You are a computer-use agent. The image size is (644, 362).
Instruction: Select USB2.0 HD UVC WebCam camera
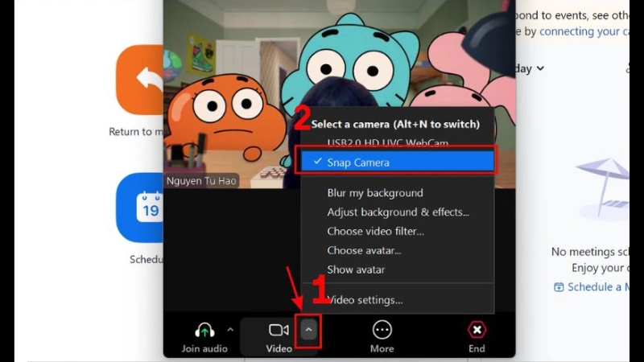pyautogui.click(x=387, y=143)
